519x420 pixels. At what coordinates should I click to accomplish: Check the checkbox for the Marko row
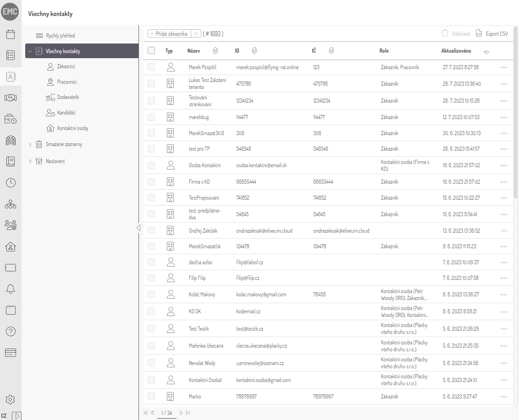click(151, 396)
